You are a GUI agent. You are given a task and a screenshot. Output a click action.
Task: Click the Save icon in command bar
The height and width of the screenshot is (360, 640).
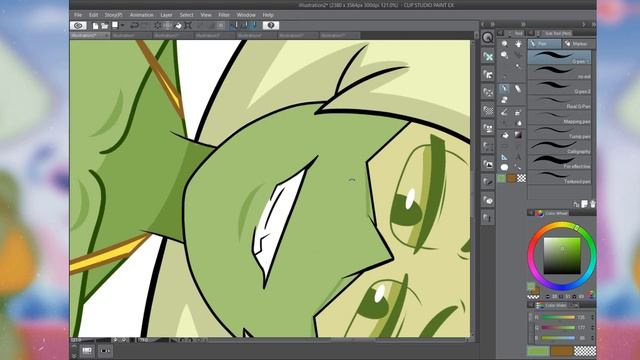pyautogui.click(x=115, y=26)
